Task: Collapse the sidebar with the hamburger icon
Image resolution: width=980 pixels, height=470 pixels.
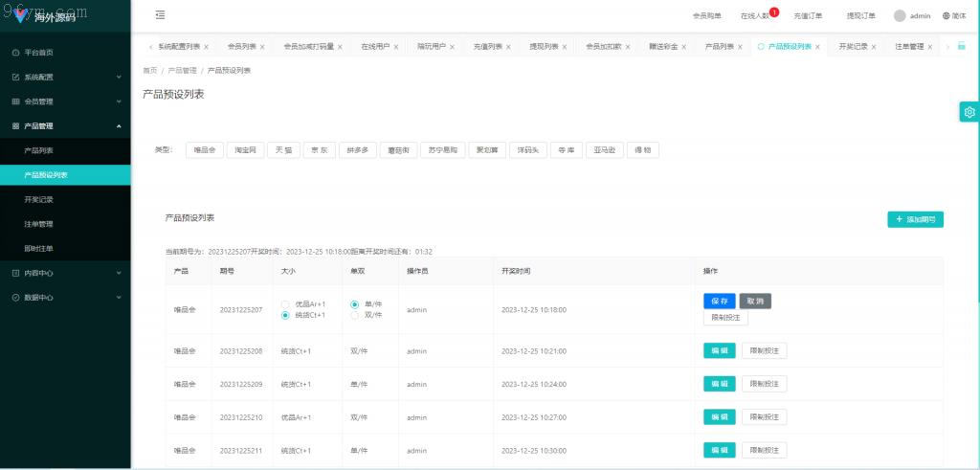Action: click(160, 15)
